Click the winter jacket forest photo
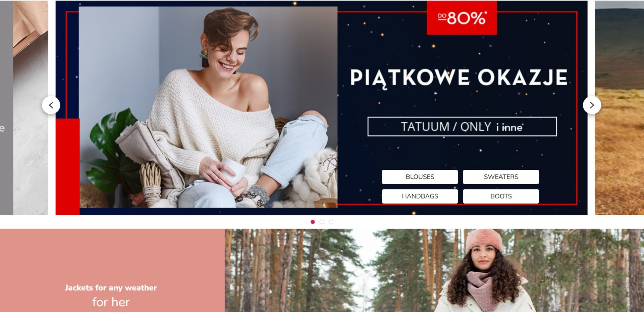 click(434, 270)
